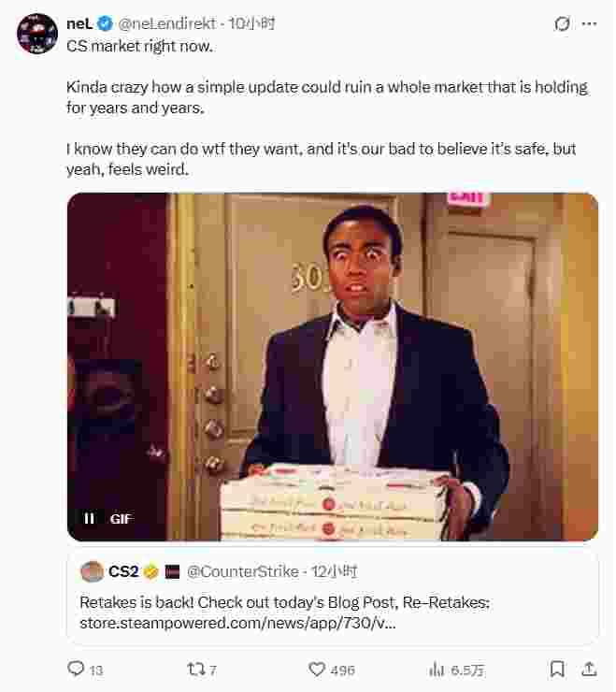This screenshot has width=616, height=692.
Task: Like the post with 496 likes
Action: pyautogui.click(x=318, y=670)
